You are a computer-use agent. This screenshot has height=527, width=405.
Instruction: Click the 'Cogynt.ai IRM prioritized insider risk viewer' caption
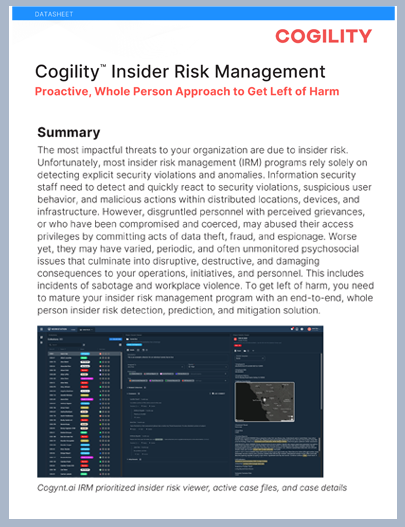(x=192, y=488)
